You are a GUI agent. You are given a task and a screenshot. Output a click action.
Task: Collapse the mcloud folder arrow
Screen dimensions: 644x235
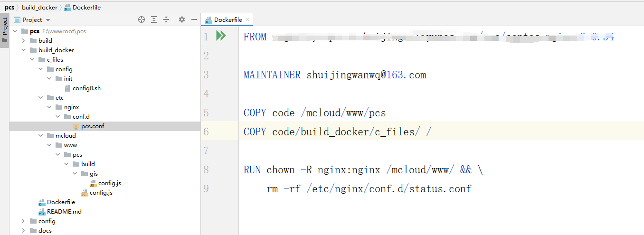tap(41, 136)
